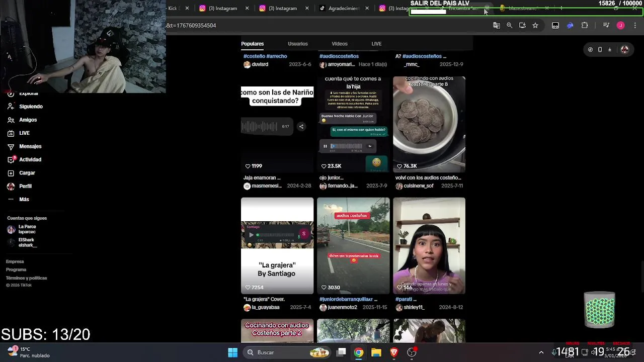Open the Siguiendo page in TikTok sidebar
This screenshot has width=644, height=362.
tap(25, 107)
